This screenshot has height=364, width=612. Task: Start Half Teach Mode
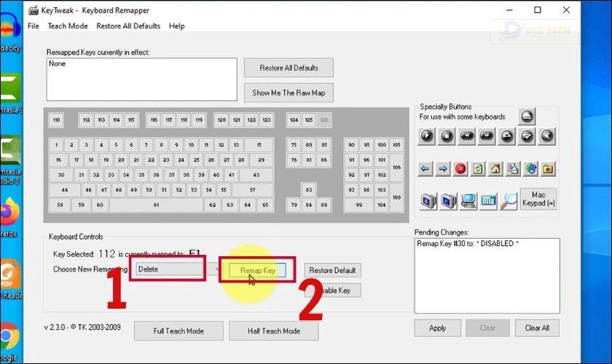click(x=274, y=331)
